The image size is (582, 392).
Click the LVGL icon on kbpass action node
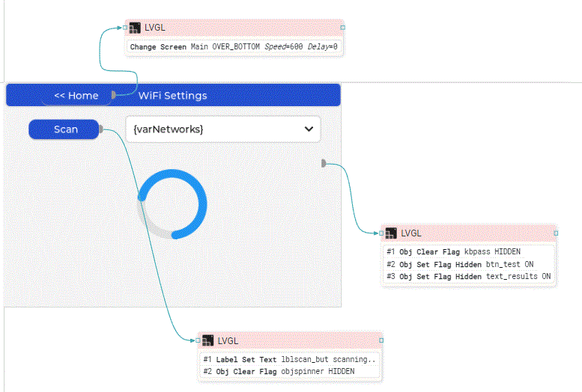[x=391, y=233]
